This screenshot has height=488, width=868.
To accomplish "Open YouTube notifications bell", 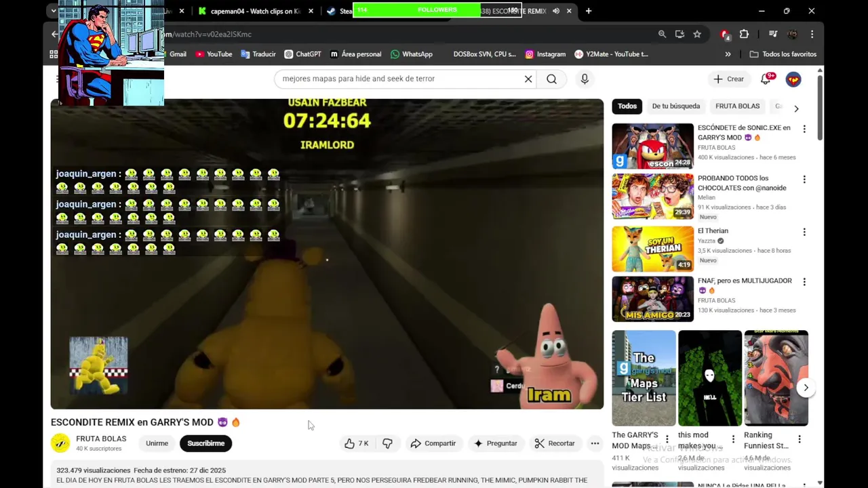I will point(766,79).
